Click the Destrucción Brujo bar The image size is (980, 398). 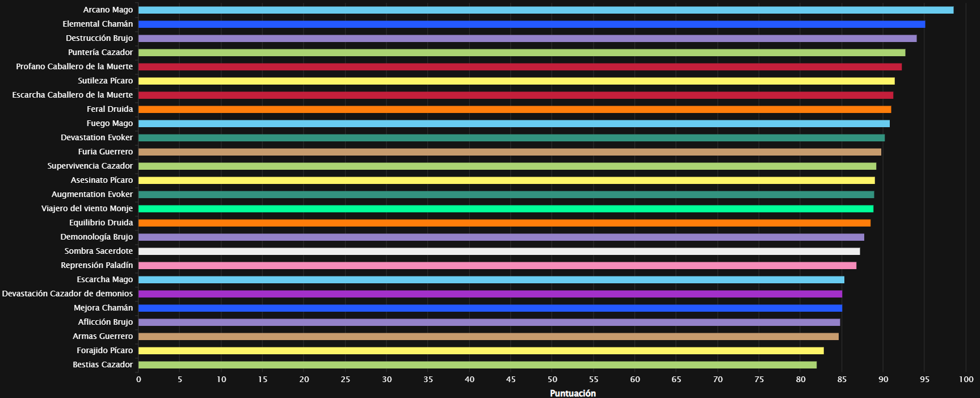click(x=528, y=39)
